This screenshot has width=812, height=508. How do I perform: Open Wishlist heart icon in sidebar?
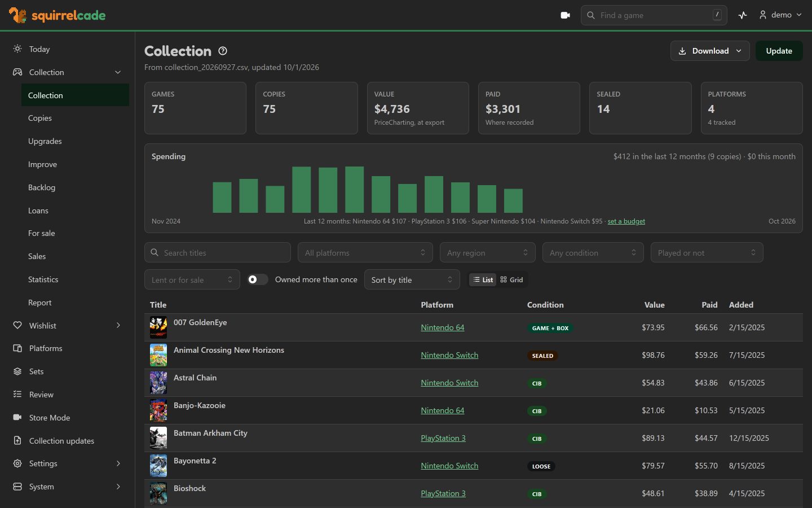[17, 326]
